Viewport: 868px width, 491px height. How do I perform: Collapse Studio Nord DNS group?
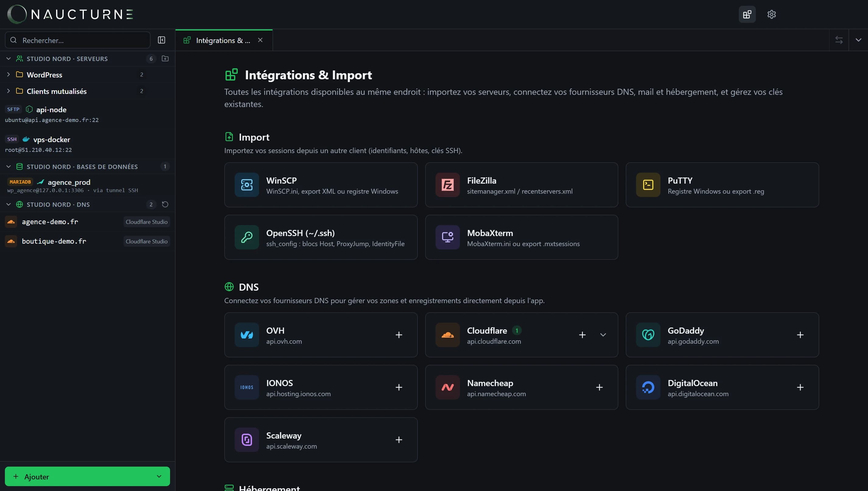pyautogui.click(x=9, y=204)
